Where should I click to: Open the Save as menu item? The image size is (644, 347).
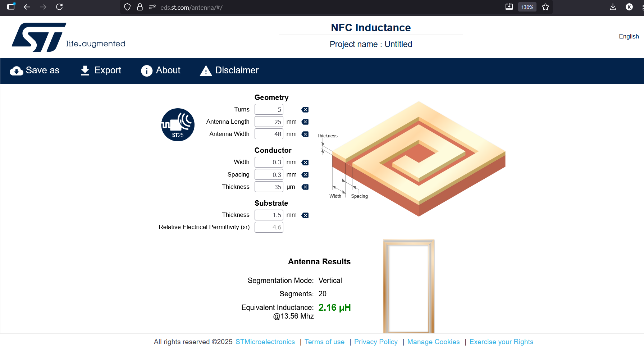point(35,70)
